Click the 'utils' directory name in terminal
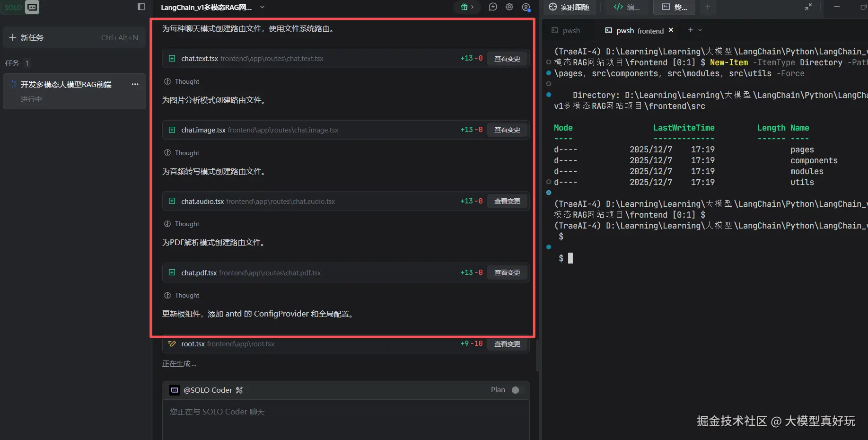 [x=802, y=183]
